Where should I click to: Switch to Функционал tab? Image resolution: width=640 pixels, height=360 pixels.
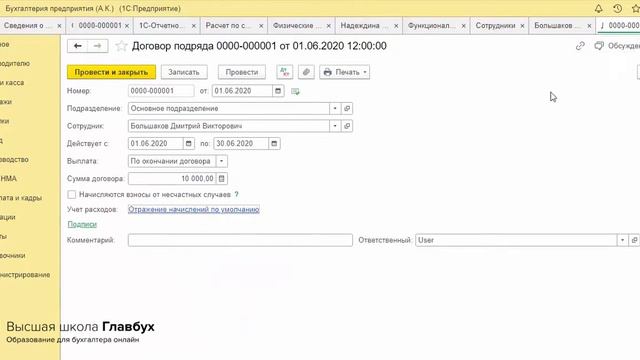click(x=431, y=25)
